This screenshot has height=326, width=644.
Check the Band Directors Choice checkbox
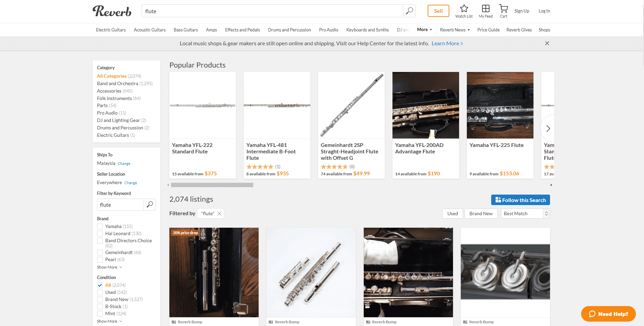(x=100, y=241)
